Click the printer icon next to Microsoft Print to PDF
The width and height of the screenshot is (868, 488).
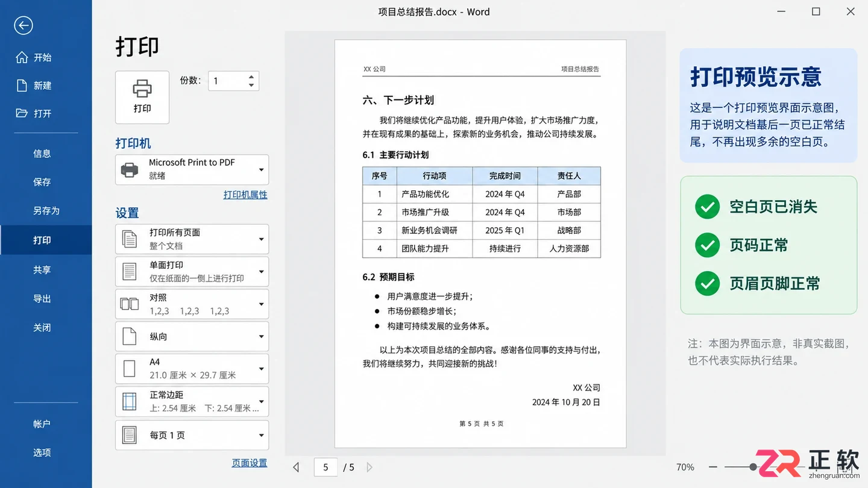click(130, 170)
